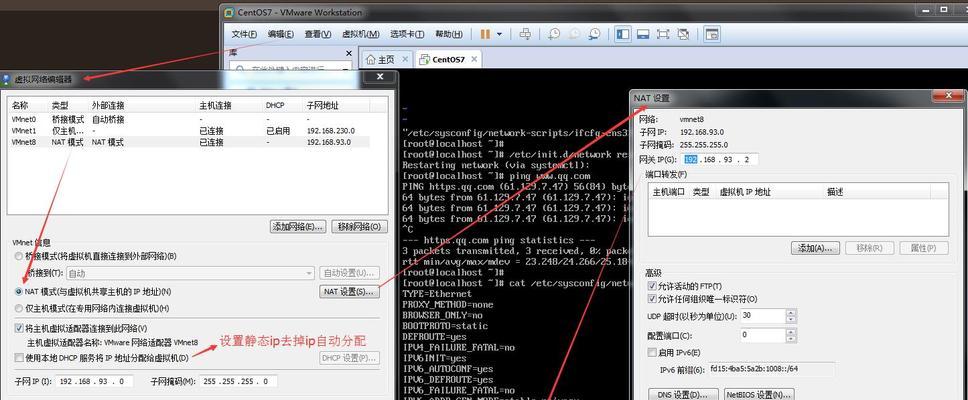Select the VMnet8 NAT mode row
968x400 pixels.
(x=190, y=142)
